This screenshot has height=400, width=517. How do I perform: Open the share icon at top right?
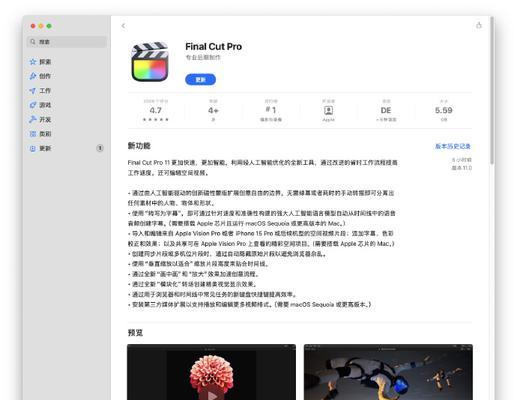[479, 25]
